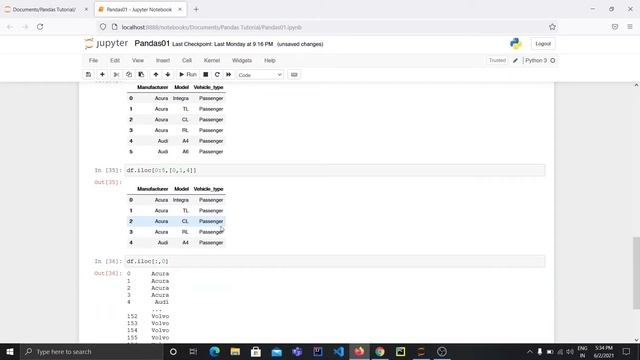Click the localhost address bar
The height and width of the screenshot is (360, 640).
point(327,27)
